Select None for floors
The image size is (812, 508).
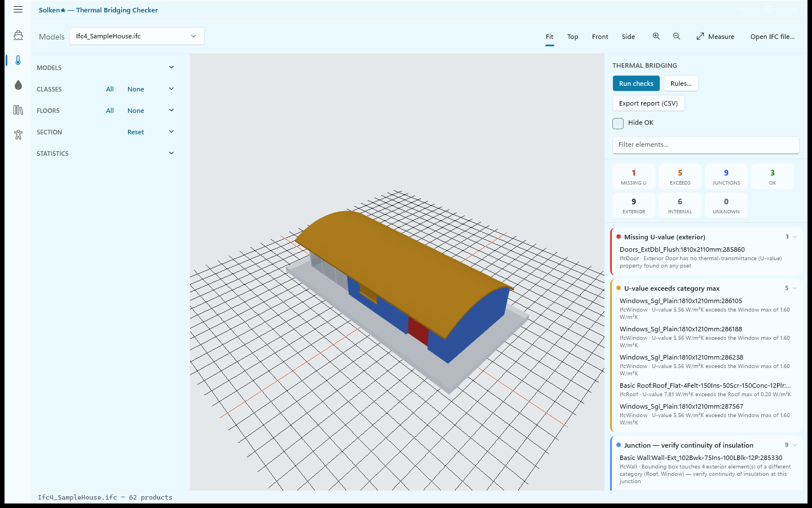135,111
